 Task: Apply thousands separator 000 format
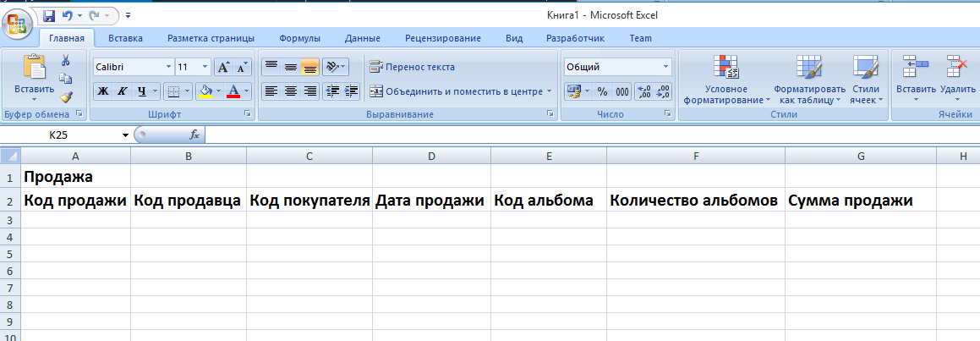coord(622,92)
